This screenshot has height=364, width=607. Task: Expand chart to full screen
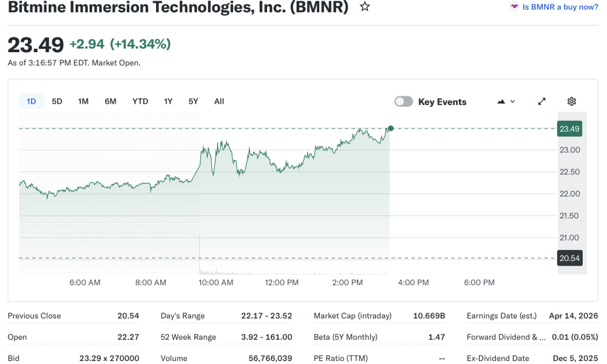click(x=542, y=101)
